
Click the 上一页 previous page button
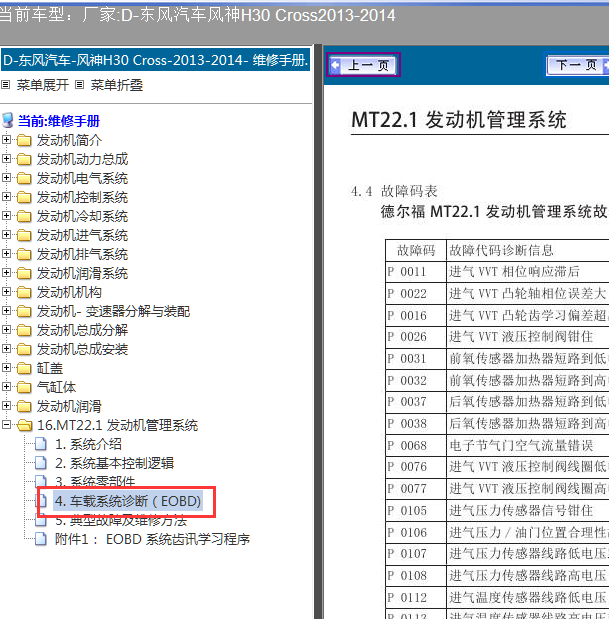coord(364,65)
